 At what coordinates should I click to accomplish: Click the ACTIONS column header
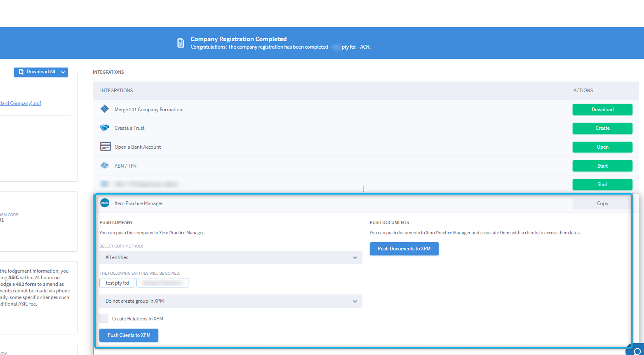(583, 91)
